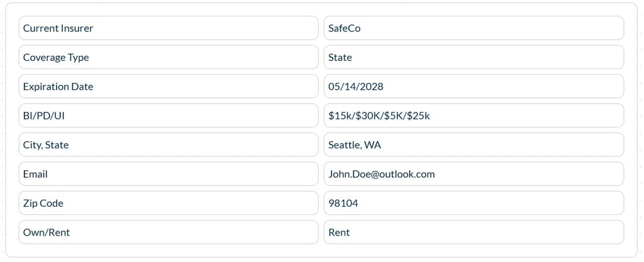
Task: Focus the field containing State
Action: tap(473, 57)
